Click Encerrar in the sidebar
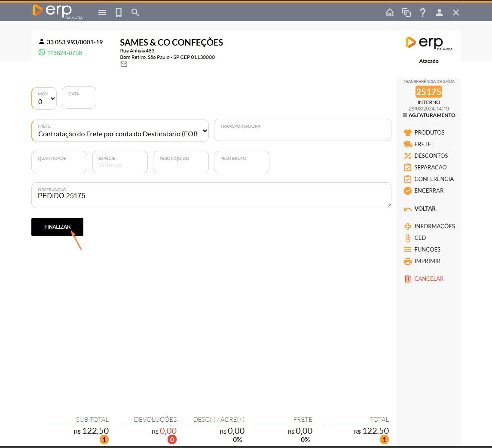 point(428,190)
